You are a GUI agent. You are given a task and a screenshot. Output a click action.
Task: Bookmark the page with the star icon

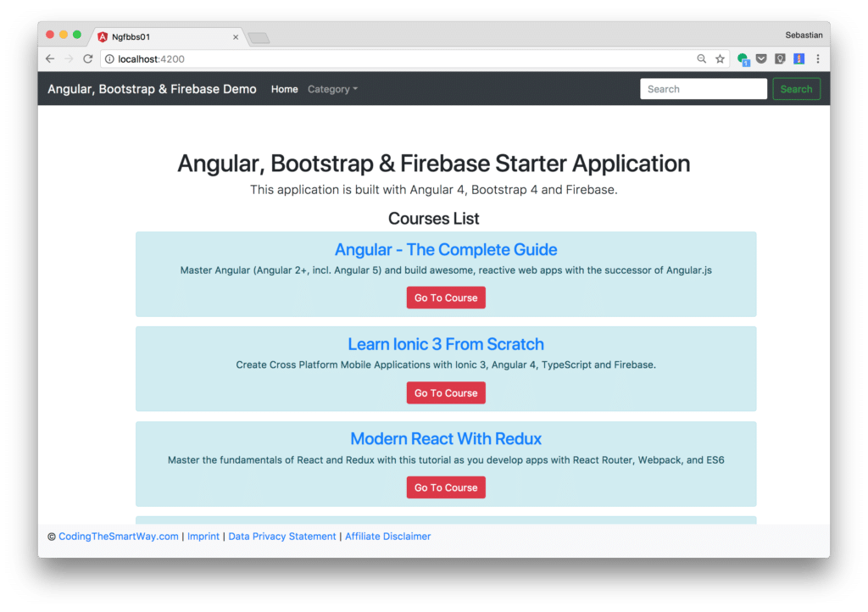click(720, 58)
